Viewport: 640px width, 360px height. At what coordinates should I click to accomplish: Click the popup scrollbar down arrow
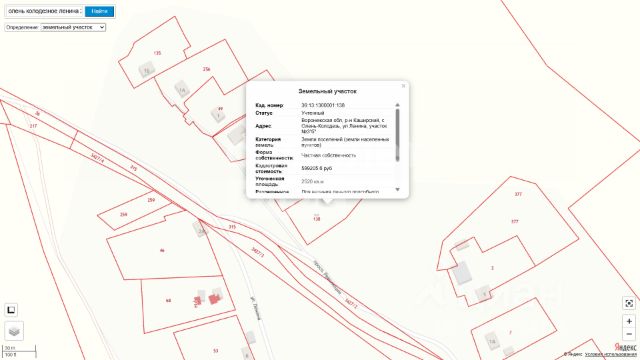[x=398, y=189]
